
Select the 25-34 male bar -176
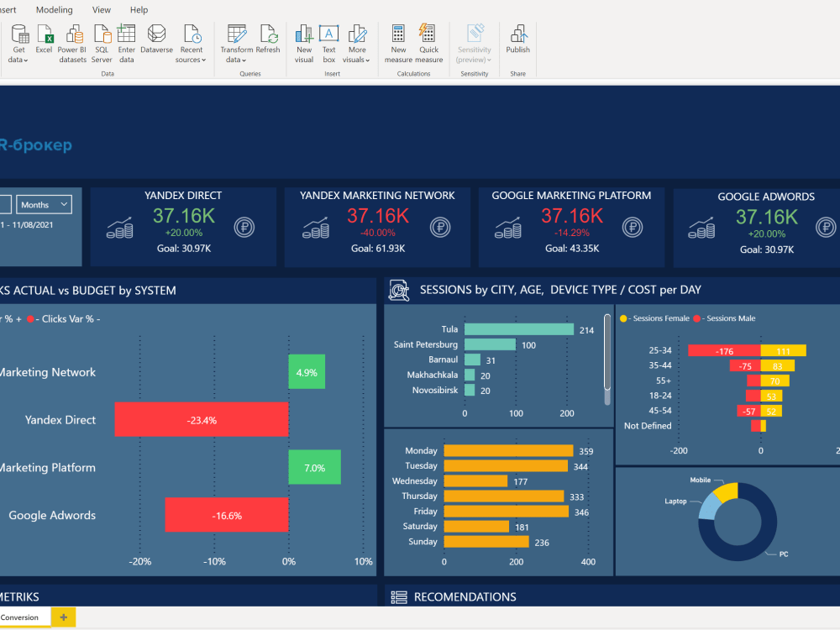point(724,351)
